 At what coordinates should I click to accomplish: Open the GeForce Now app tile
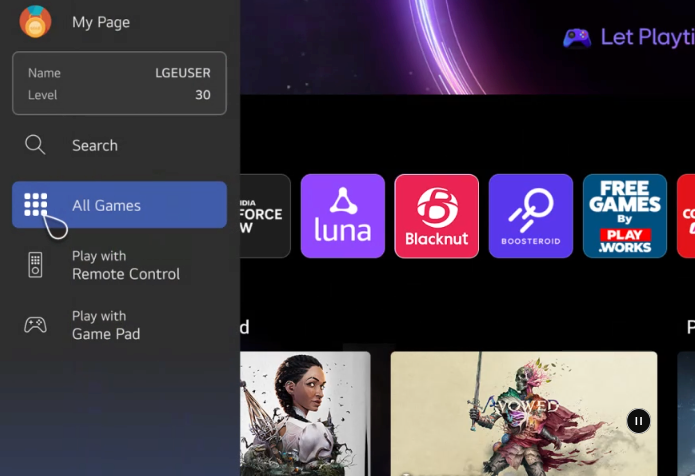(x=265, y=216)
